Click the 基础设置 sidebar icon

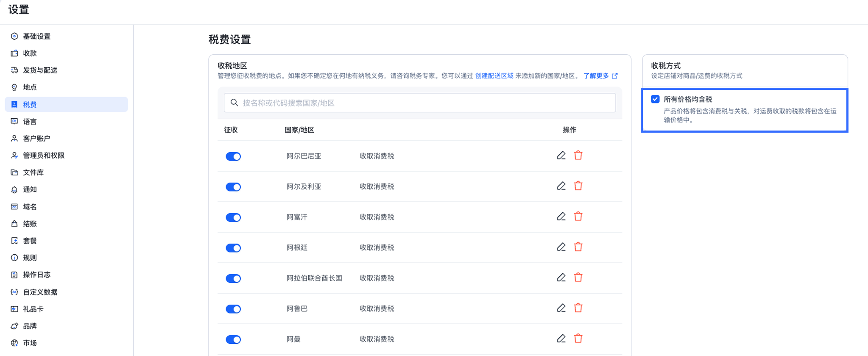pyautogui.click(x=14, y=36)
